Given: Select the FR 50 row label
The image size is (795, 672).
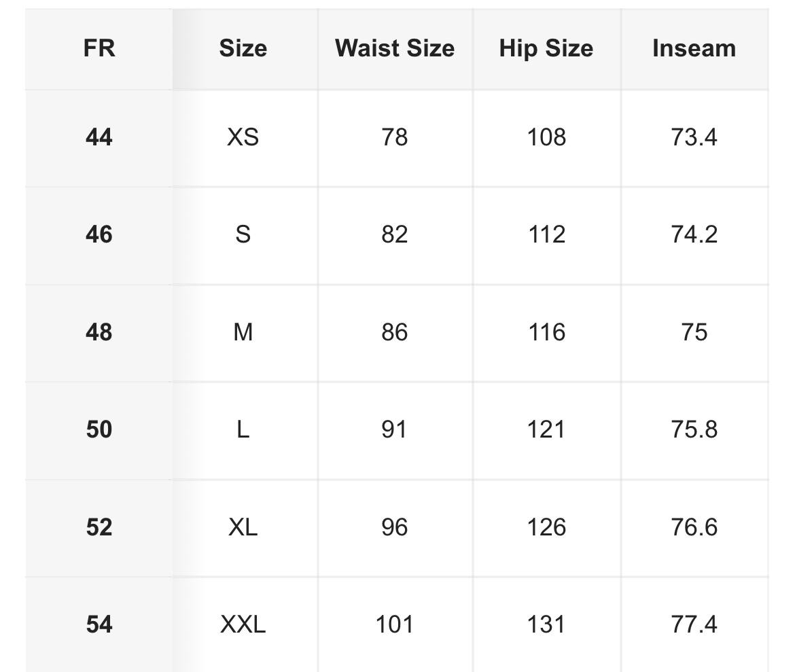Looking at the screenshot, I should click(x=99, y=430).
